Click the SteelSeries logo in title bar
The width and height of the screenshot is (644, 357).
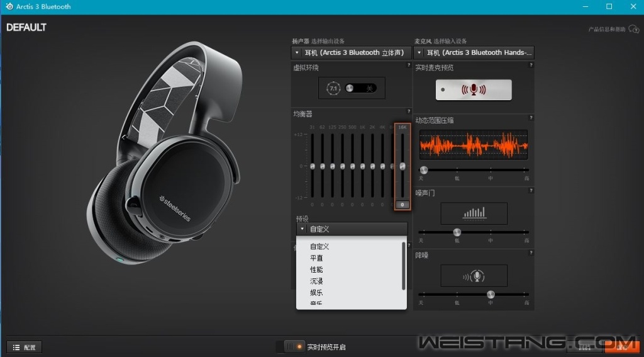(x=9, y=6)
